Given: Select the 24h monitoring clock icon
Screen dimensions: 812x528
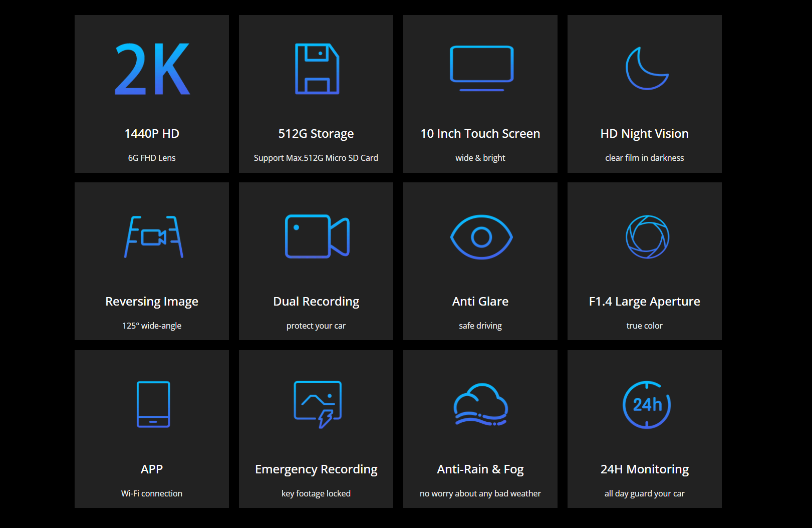Looking at the screenshot, I should click(647, 405).
